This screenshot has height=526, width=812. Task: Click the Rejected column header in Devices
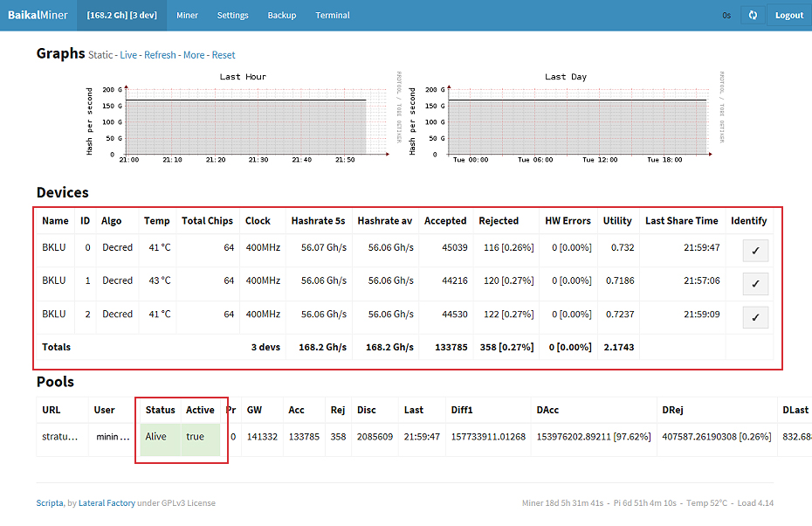pos(499,221)
